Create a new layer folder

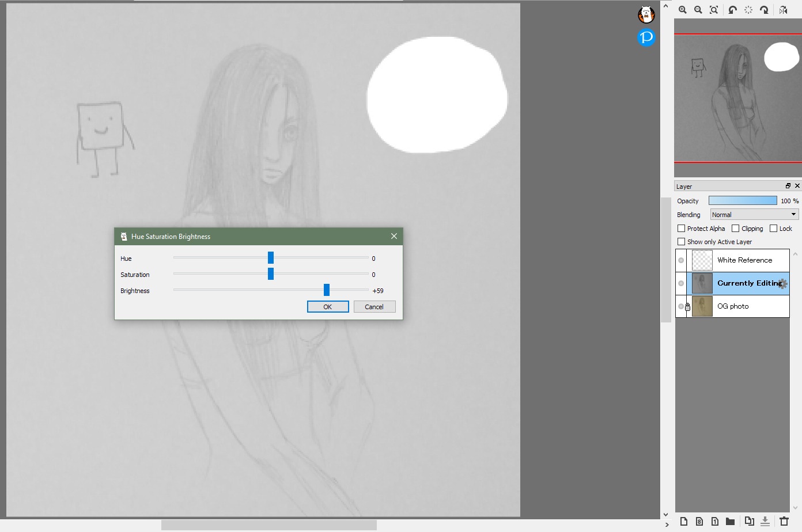(x=731, y=521)
